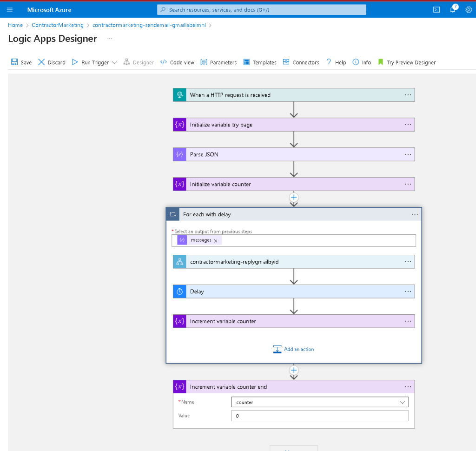Collapse the For each with delay header

294,214
